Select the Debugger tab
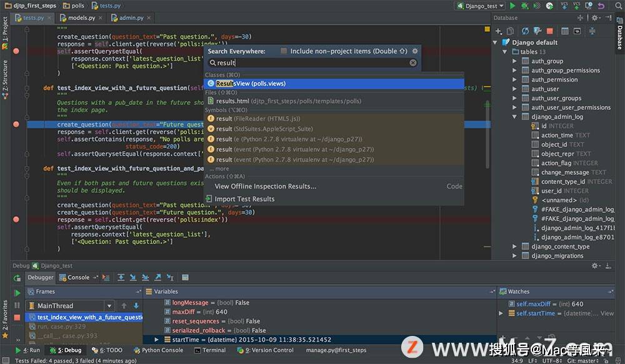Screen dimensions: 625x364 point(40,277)
